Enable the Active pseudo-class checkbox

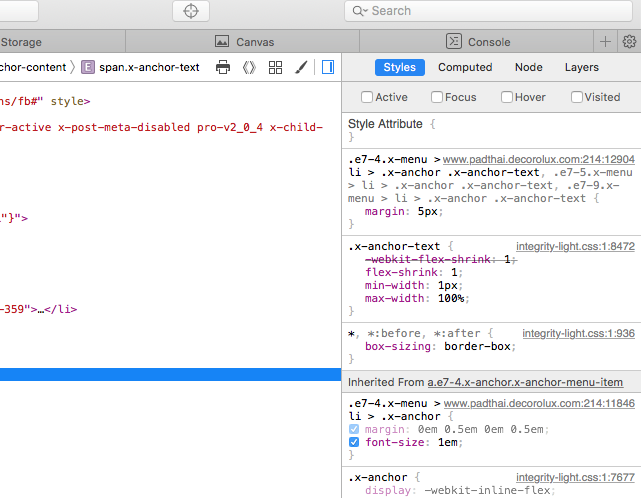point(367,97)
